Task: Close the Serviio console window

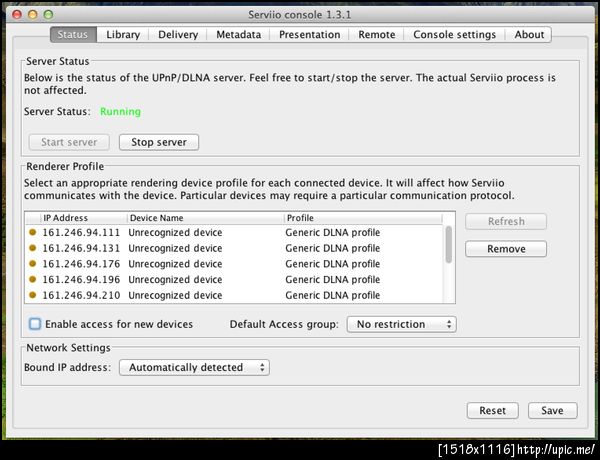Action: click(x=17, y=15)
